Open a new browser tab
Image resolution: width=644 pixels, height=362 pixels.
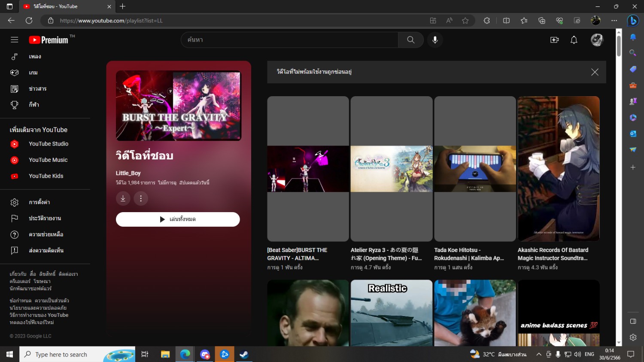pos(123,6)
